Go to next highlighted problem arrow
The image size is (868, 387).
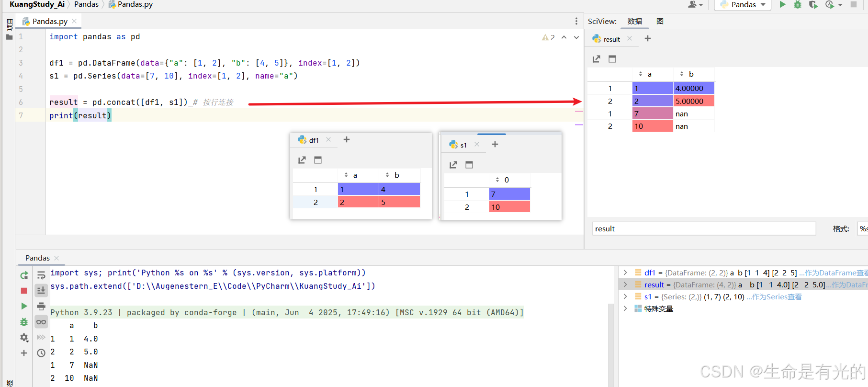pyautogui.click(x=576, y=37)
